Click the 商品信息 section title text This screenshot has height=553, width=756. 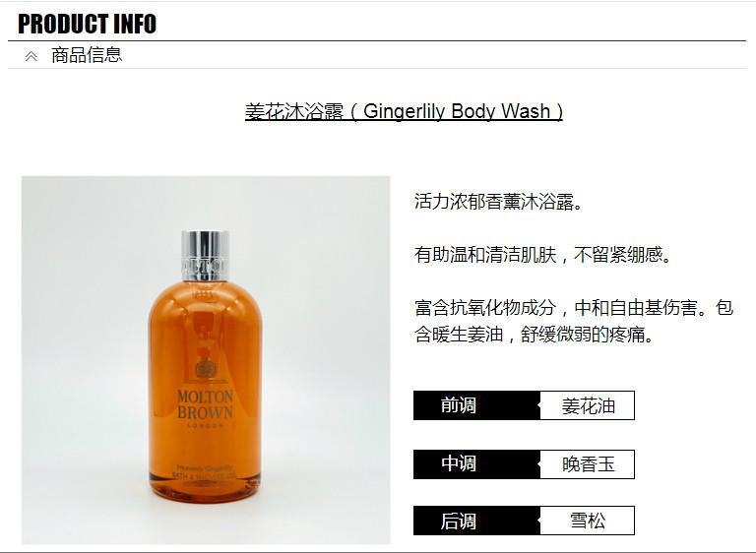[87, 55]
